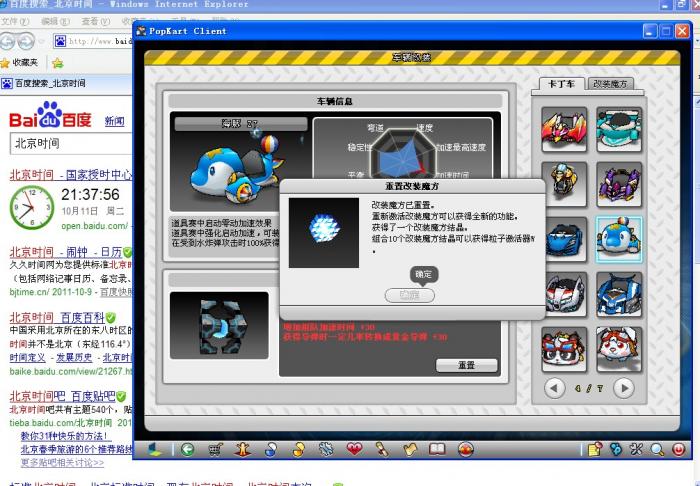Click the green analog clock widget
The height and width of the screenshot is (486, 700).
coord(32,208)
